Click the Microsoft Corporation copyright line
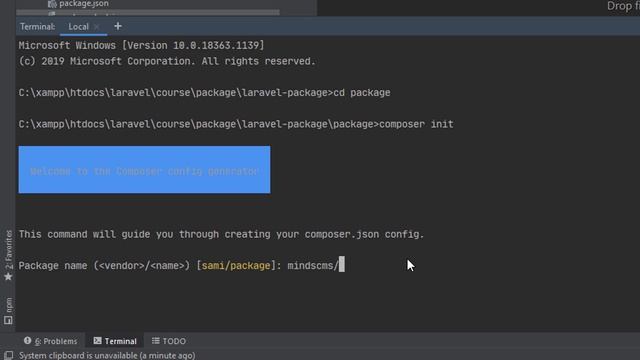The width and height of the screenshot is (640, 360). click(167, 61)
